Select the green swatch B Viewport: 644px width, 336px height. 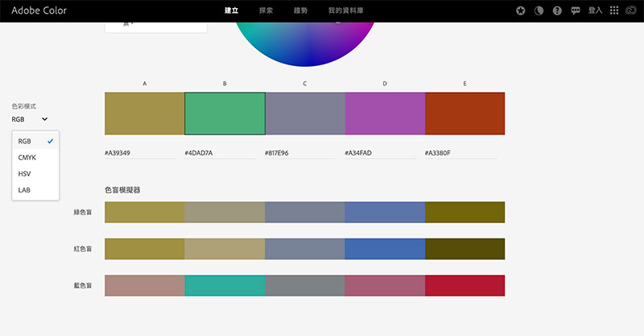coord(225,114)
